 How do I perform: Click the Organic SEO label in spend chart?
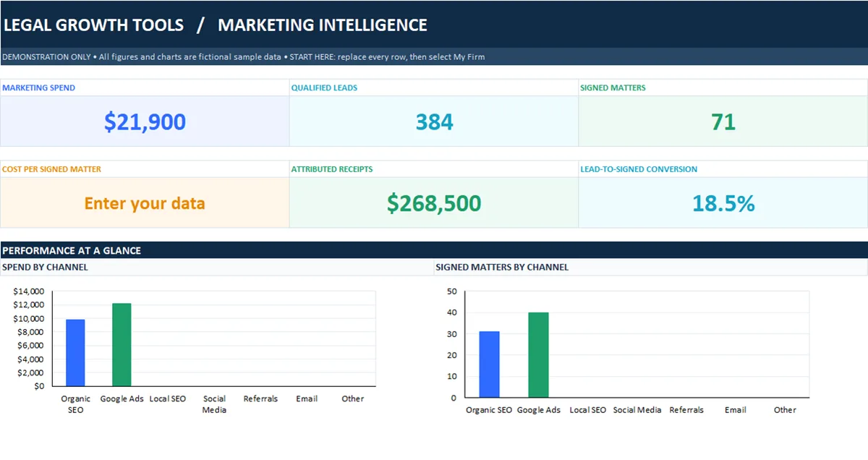75,404
